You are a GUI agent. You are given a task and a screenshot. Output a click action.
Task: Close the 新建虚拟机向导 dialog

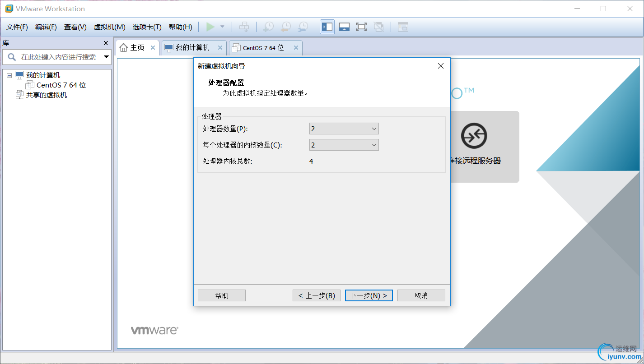pos(441,66)
